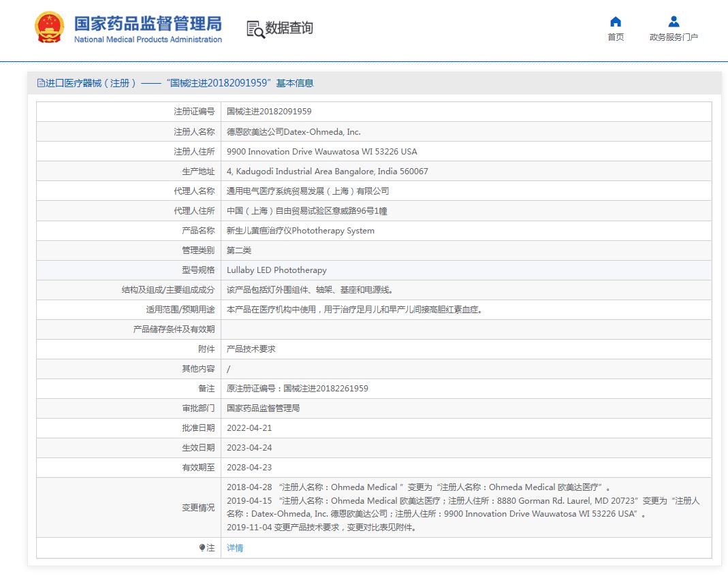Select agent address 意威路96号1幢
Viewport: 728px width, 582px height.
click(307, 211)
